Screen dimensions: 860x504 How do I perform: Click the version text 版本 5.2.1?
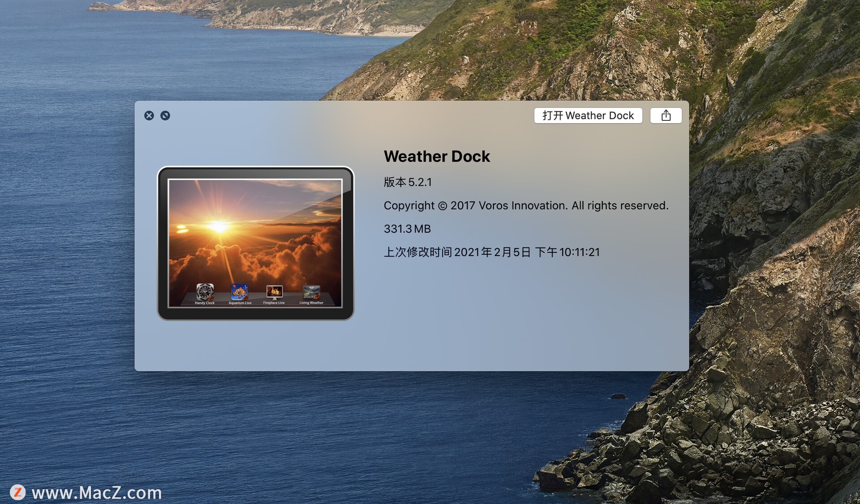[x=408, y=182]
